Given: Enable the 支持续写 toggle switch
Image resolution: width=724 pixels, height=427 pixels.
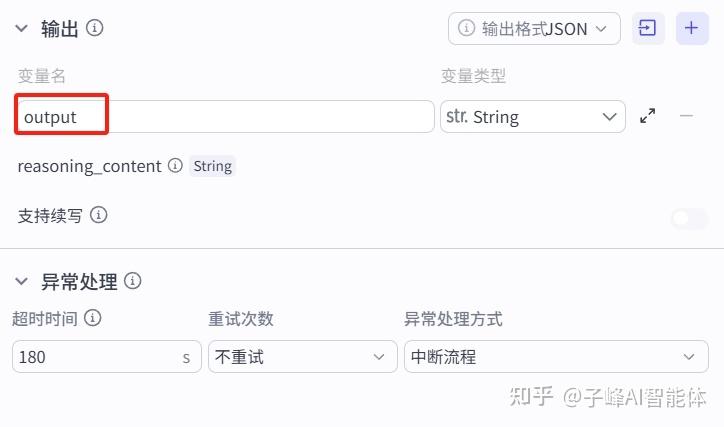Looking at the screenshot, I should [x=688, y=218].
